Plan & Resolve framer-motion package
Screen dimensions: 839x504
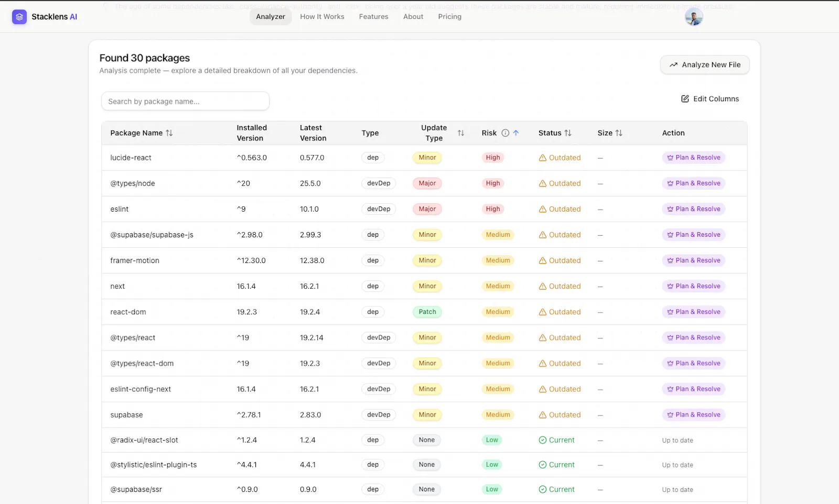click(x=693, y=260)
